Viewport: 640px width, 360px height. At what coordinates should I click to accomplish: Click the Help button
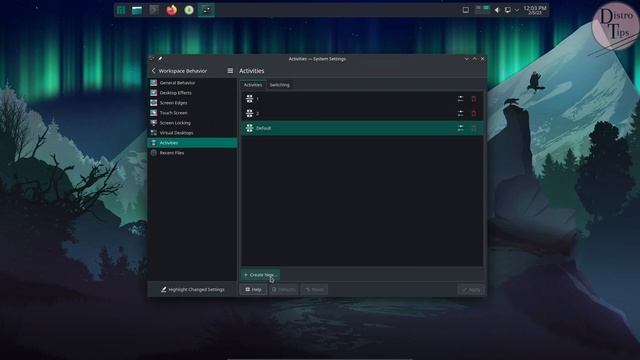[x=253, y=289]
